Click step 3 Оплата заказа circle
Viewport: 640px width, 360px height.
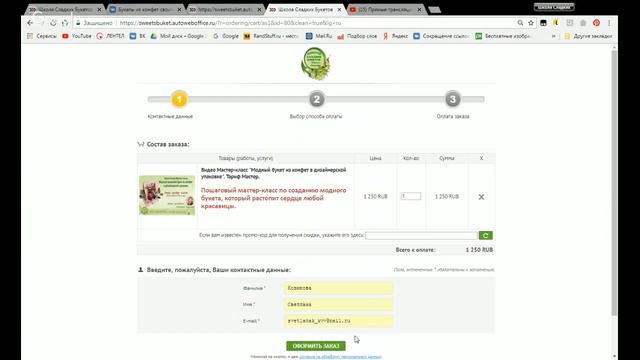coord(452,99)
